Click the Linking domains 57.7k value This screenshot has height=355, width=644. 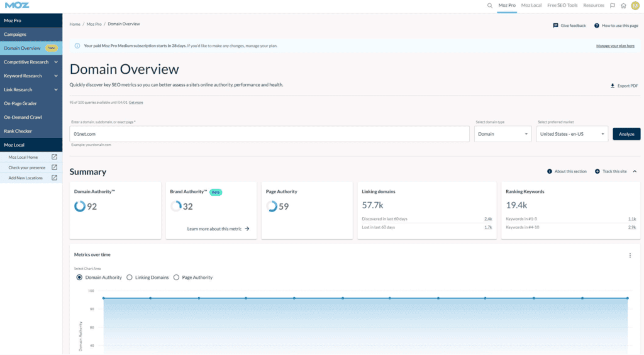(372, 205)
